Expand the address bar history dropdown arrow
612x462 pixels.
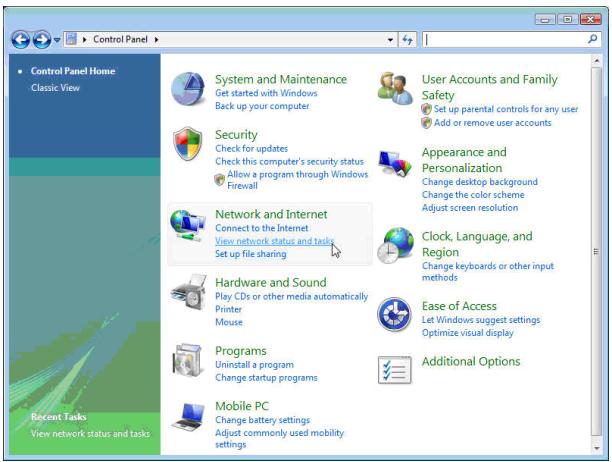[x=390, y=40]
